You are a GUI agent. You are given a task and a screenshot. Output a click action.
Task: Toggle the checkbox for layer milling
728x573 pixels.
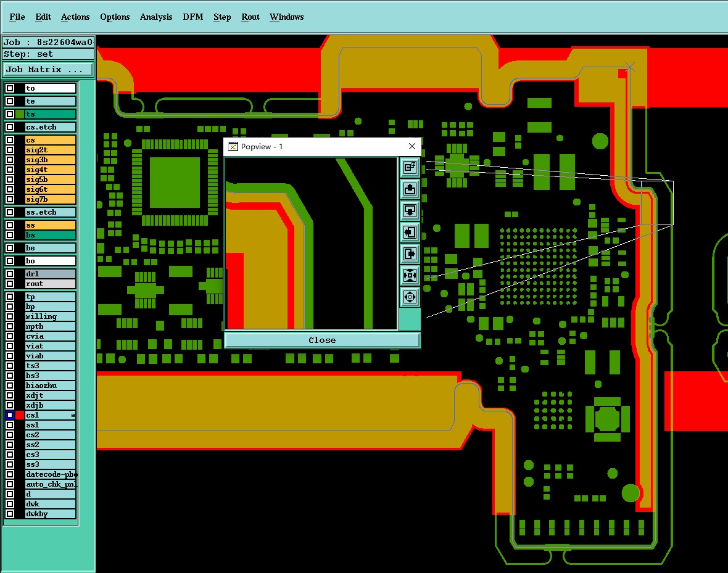click(10, 316)
